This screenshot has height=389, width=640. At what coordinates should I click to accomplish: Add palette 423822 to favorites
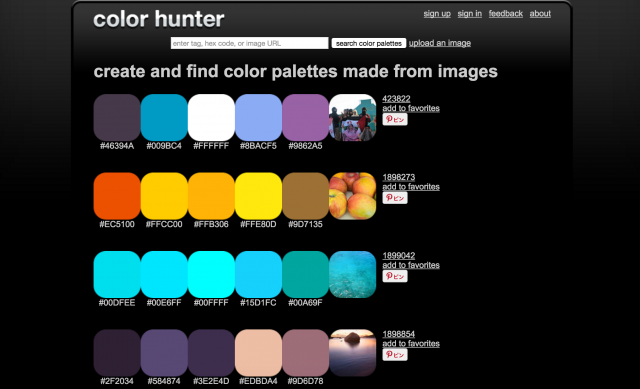click(411, 108)
